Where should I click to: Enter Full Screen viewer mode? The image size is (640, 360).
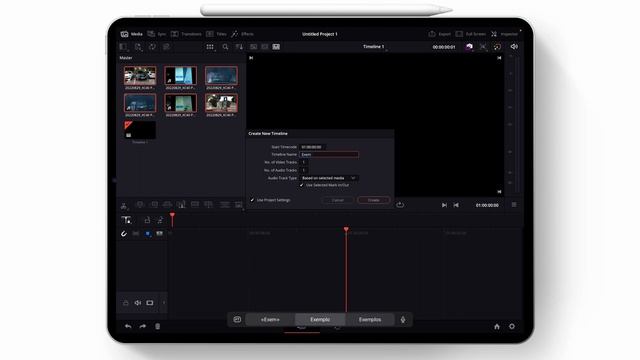pyautogui.click(x=471, y=34)
